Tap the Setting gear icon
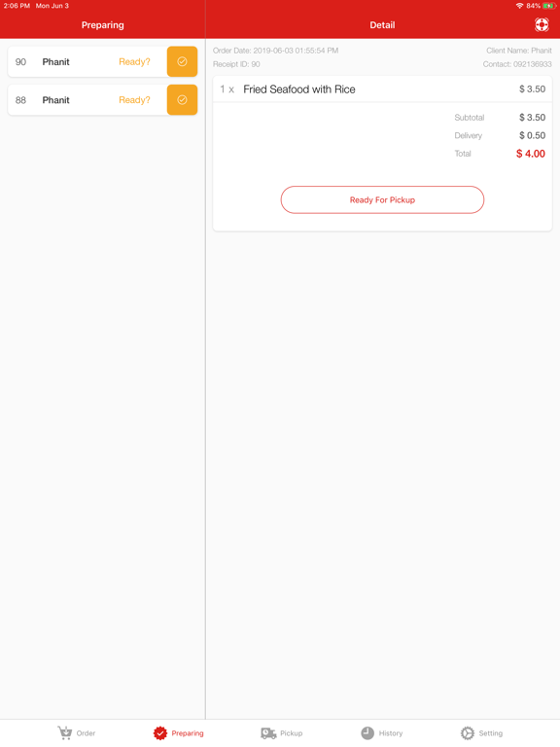This screenshot has width=560, height=747. (467, 732)
